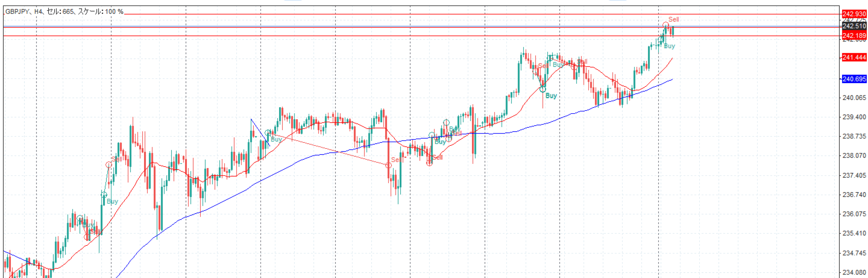
Task: Click the GBPJPY H4 chart title text
Action: tap(64, 12)
